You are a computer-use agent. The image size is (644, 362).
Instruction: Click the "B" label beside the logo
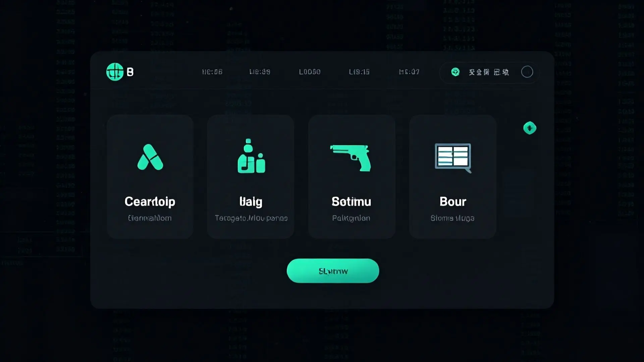click(130, 72)
